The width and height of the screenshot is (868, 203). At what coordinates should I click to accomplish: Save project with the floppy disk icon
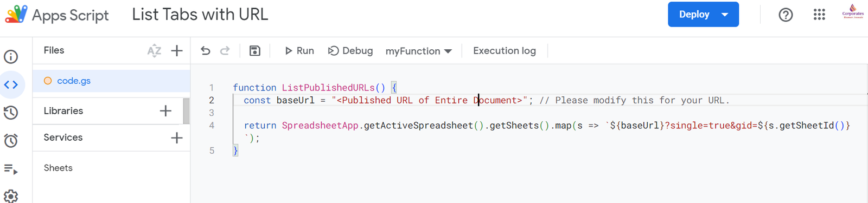pyautogui.click(x=254, y=51)
